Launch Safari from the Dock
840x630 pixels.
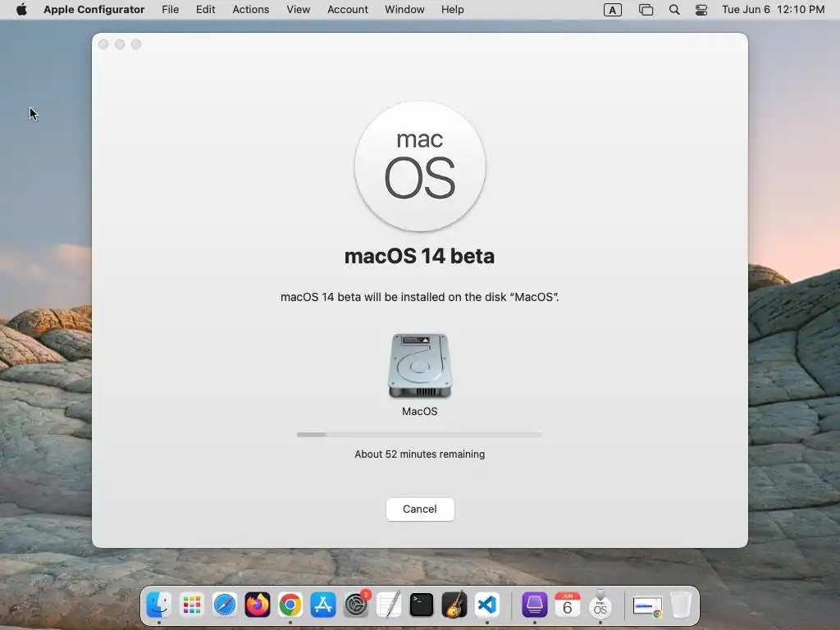pyautogui.click(x=225, y=605)
